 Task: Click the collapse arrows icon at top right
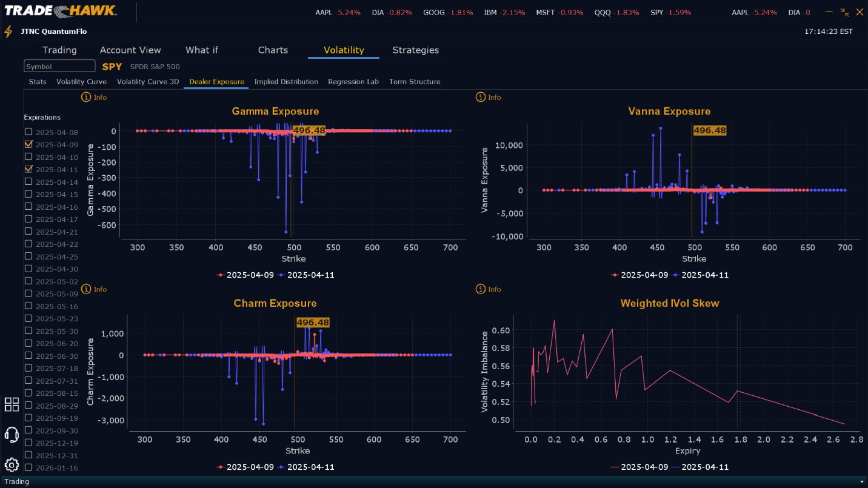pyautogui.click(x=845, y=12)
